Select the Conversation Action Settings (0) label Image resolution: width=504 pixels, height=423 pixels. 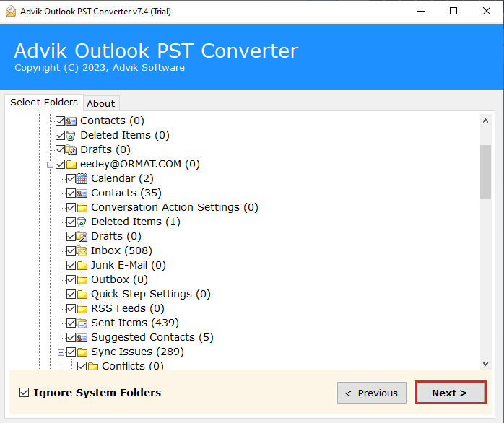(175, 207)
